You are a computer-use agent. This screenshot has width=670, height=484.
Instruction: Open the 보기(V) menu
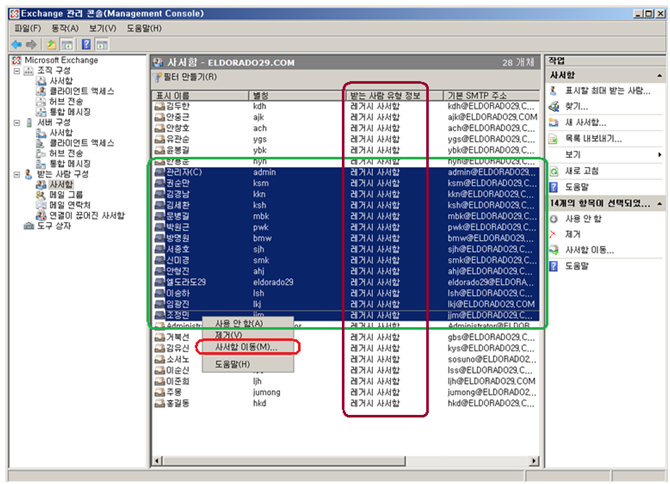(x=103, y=28)
